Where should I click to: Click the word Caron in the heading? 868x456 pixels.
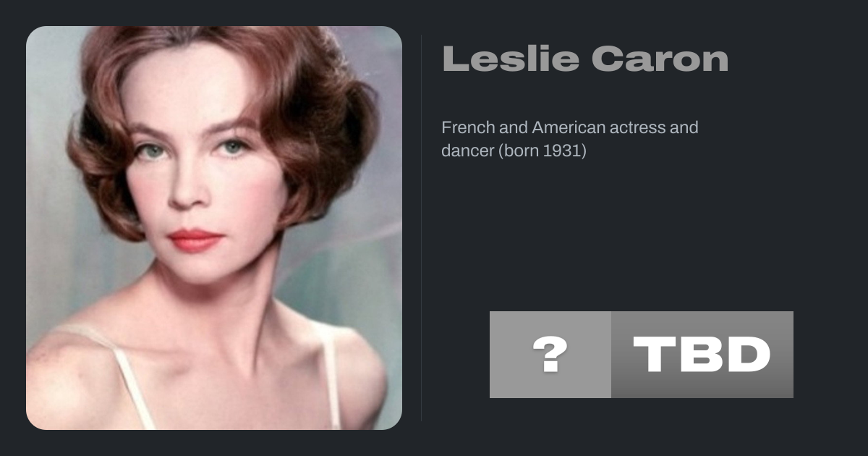(x=660, y=59)
